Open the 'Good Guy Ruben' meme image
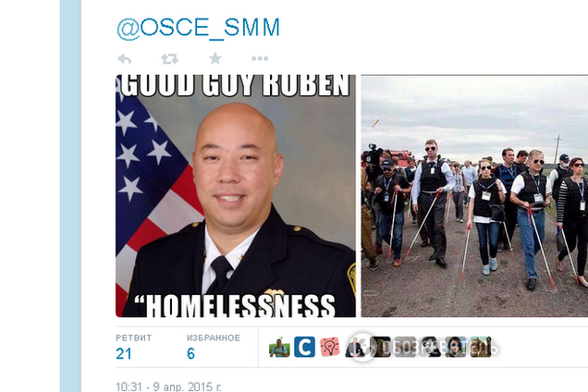 point(236,196)
